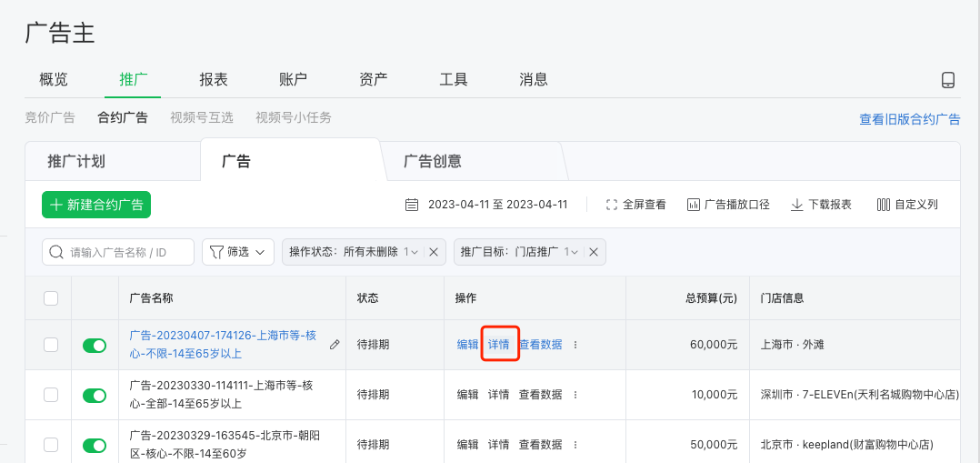Open the 推广目标 门店推广 dropdown arrow
This screenshot has height=463, width=980.
(575, 252)
